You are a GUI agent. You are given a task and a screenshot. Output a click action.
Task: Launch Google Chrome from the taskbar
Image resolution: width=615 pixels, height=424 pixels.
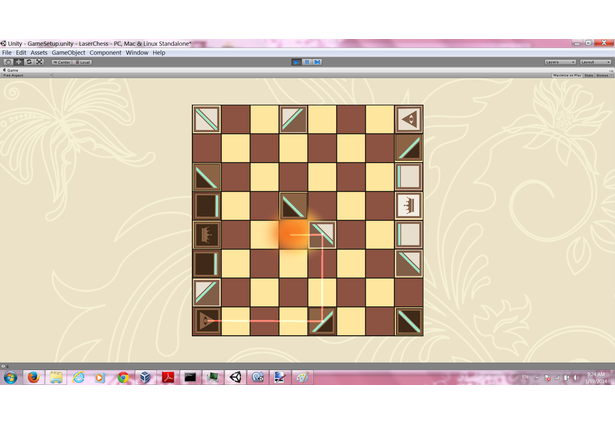123,377
